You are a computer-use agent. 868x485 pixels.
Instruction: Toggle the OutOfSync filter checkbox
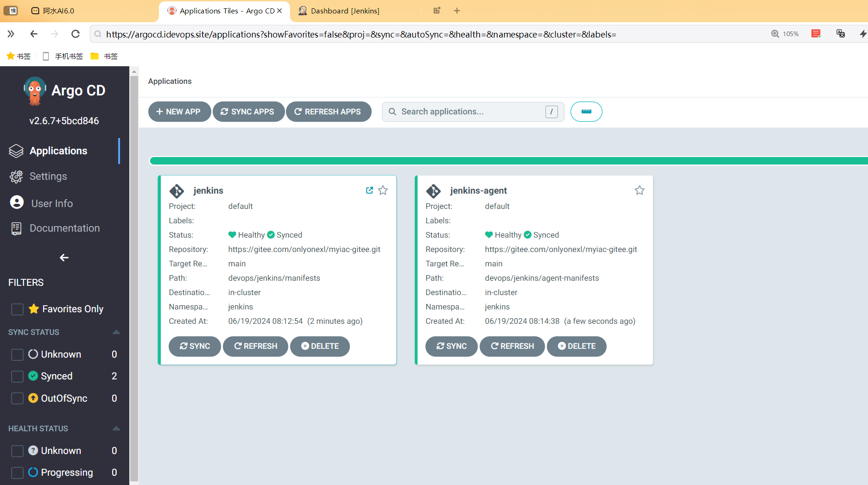17,398
